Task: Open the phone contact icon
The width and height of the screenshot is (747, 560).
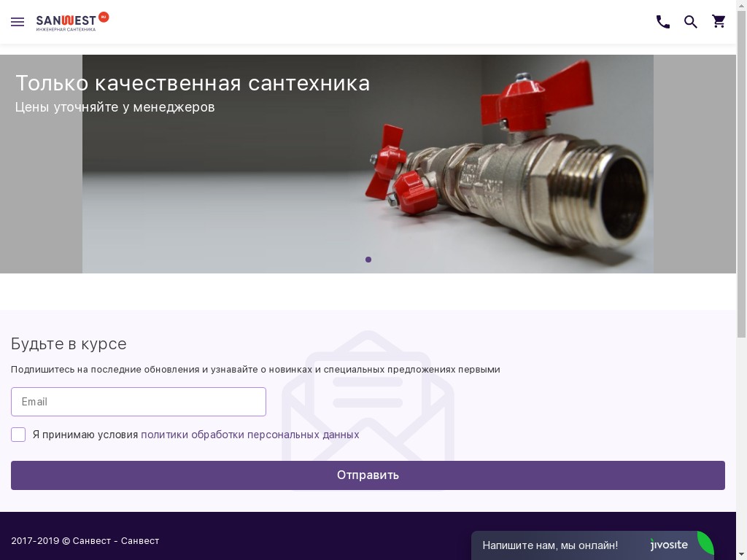Action: (662, 22)
